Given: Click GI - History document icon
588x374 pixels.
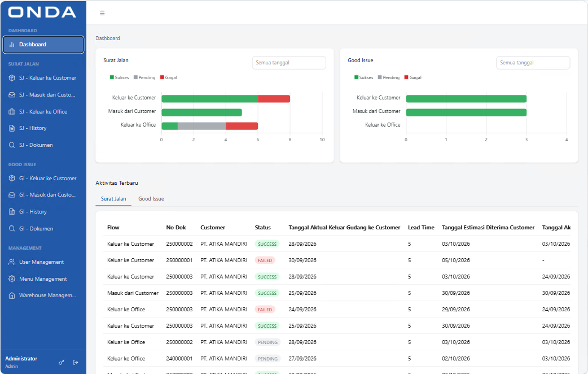Looking at the screenshot, I should [x=12, y=212].
